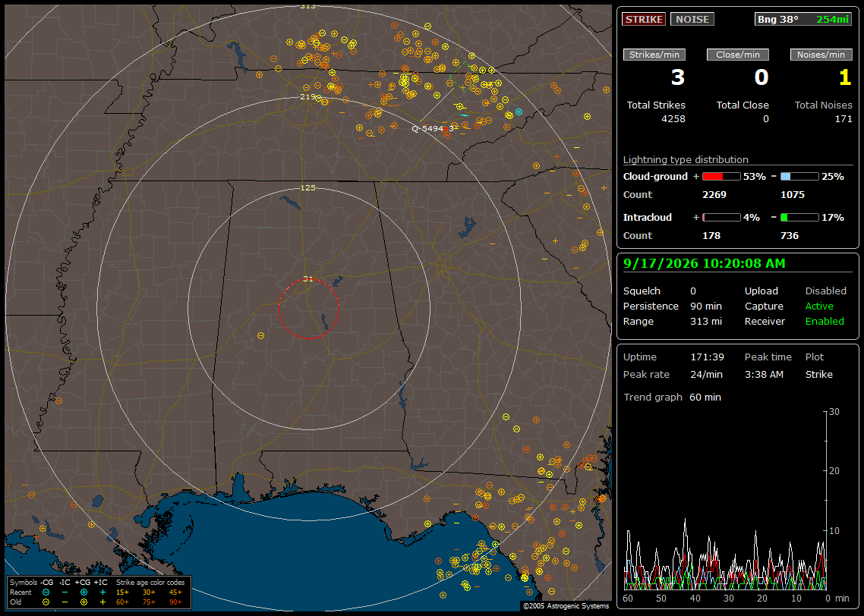Click the recent -CG legend symbol
Image resolution: width=864 pixels, height=616 pixels.
46,592
